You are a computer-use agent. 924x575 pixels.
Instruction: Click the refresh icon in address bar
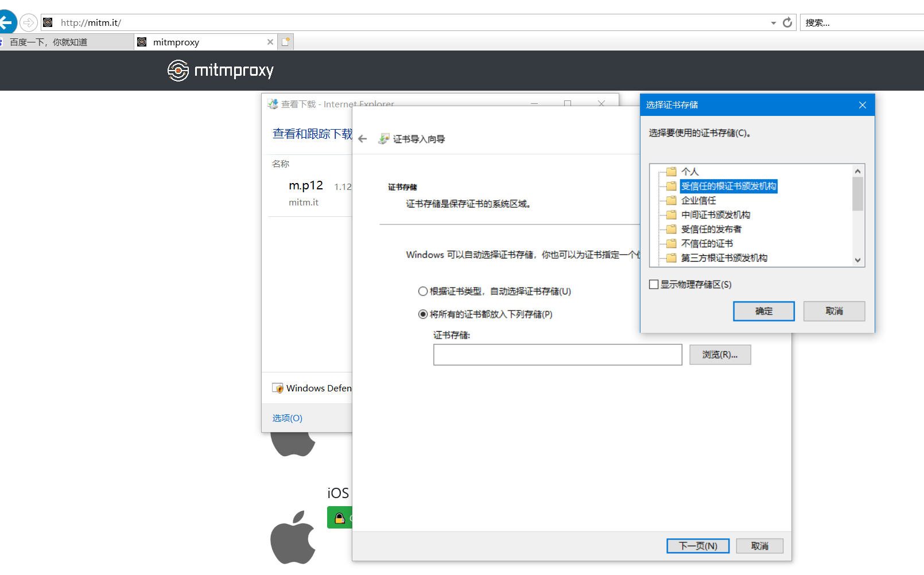click(787, 22)
